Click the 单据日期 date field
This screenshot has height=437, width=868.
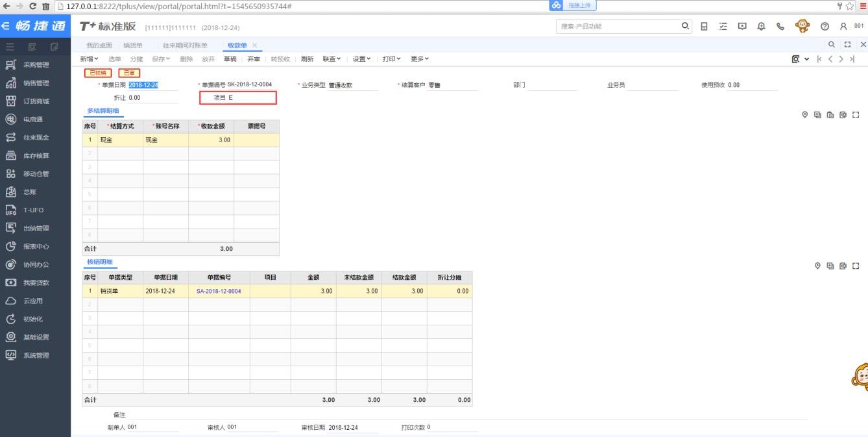[144, 85]
